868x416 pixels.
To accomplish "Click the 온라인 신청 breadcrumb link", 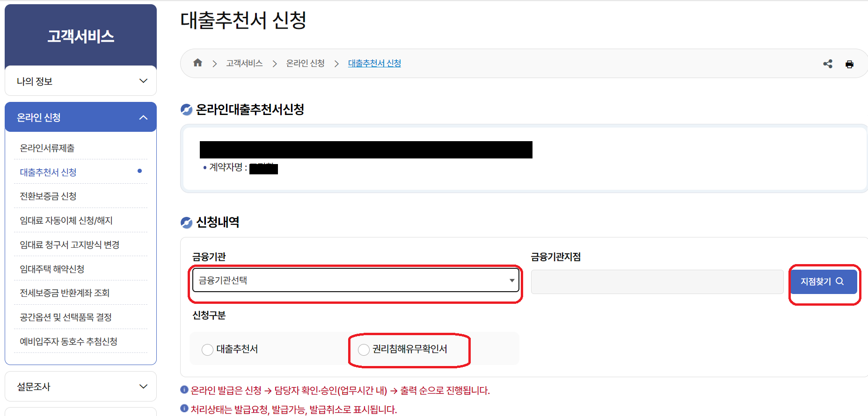I will 305,64.
